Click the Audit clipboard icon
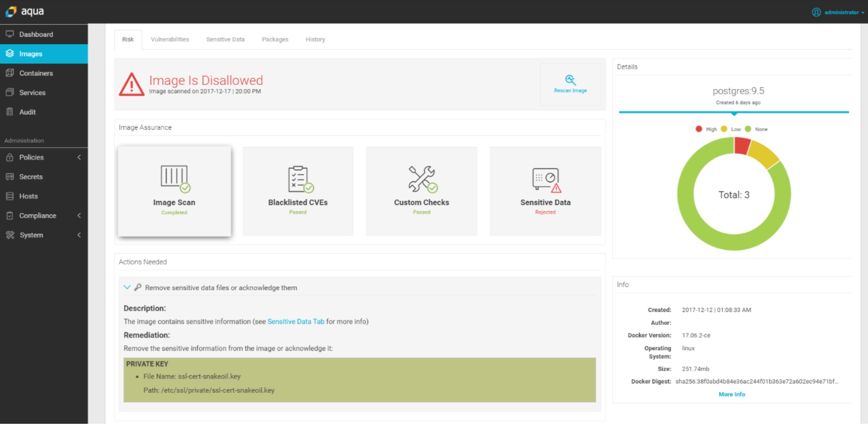Image resolution: width=868 pixels, height=425 pixels. point(10,112)
